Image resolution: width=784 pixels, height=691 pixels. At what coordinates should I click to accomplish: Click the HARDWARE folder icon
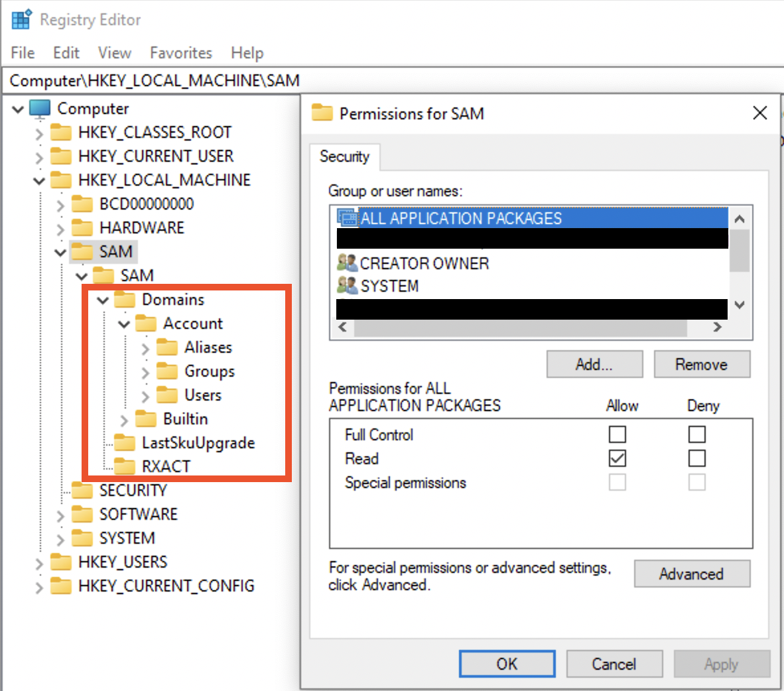tap(82, 228)
